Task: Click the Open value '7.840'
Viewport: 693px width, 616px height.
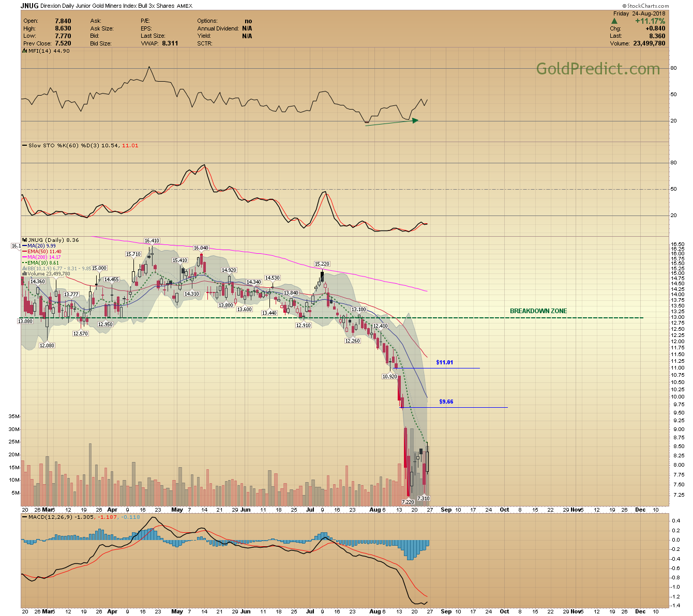Action: [x=63, y=21]
